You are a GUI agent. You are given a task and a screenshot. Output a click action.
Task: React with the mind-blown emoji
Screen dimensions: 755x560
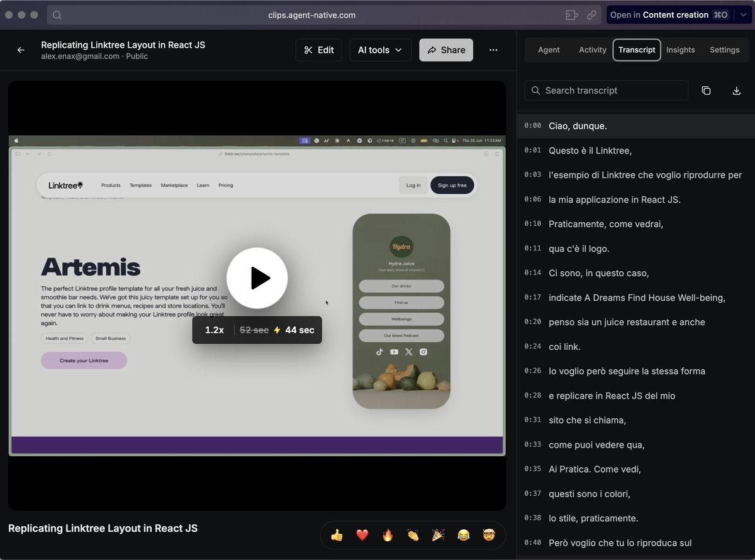click(489, 535)
